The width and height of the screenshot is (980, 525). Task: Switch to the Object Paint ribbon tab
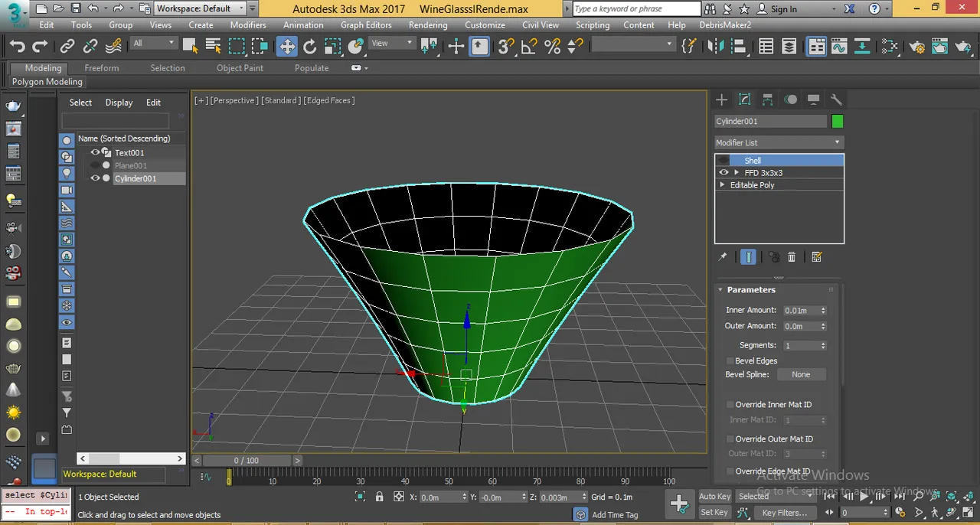[240, 68]
